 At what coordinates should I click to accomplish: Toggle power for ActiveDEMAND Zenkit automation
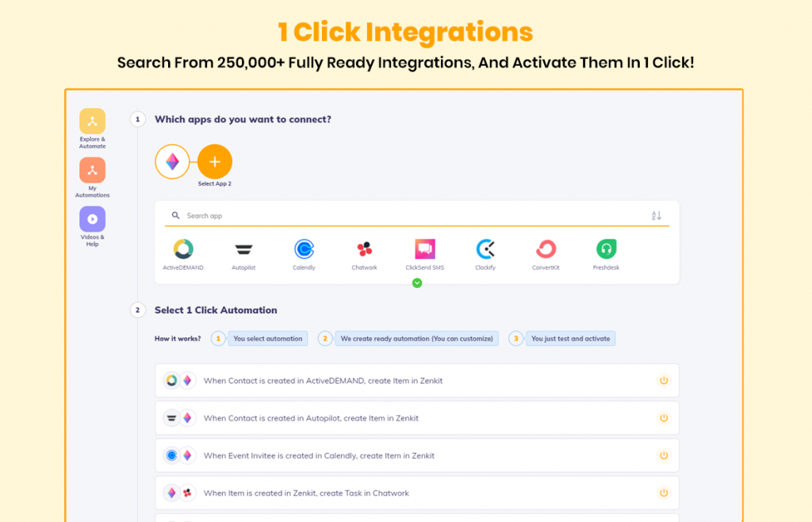664,381
